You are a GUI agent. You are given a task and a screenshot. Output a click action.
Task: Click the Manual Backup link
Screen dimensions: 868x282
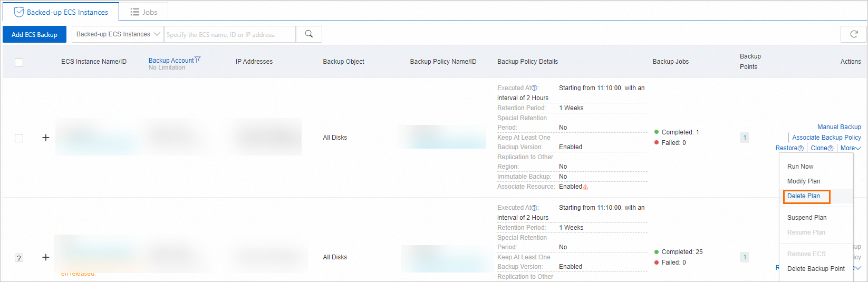[x=839, y=127]
